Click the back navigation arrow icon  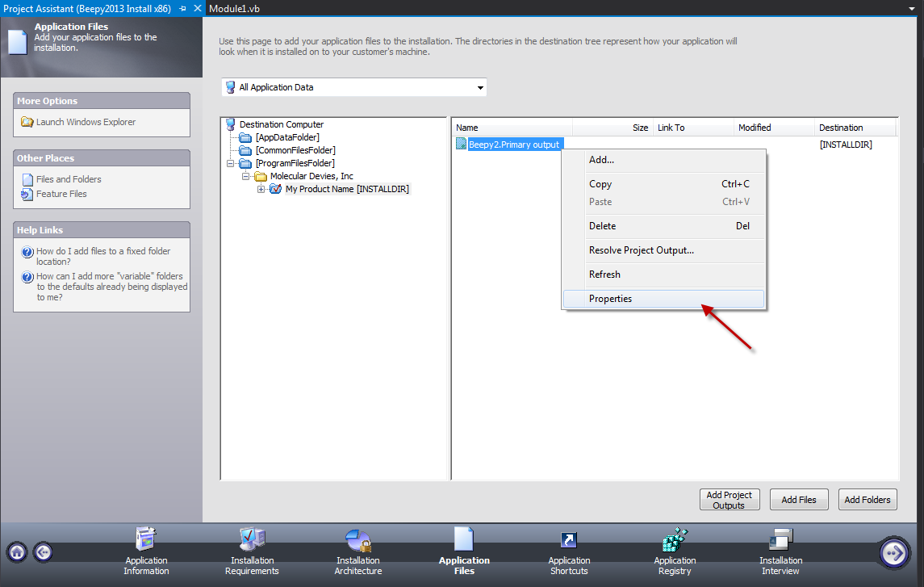43,552
